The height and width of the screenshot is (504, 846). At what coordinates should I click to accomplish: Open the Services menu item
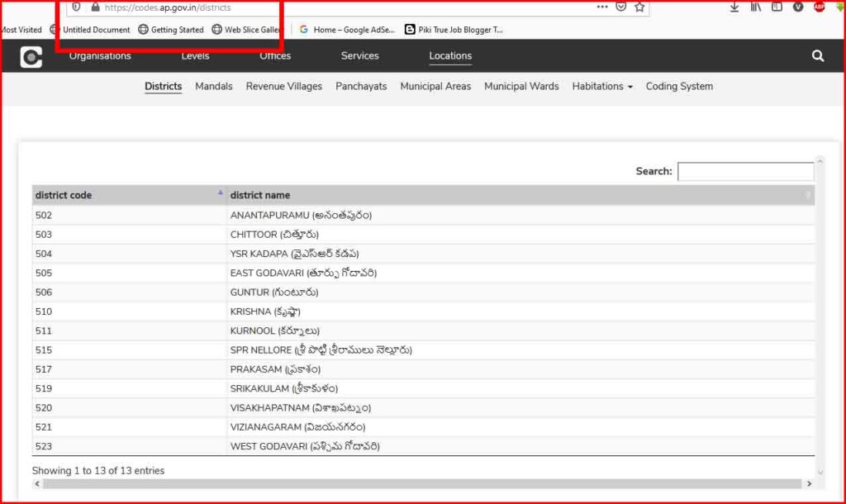tap(359, 56)
